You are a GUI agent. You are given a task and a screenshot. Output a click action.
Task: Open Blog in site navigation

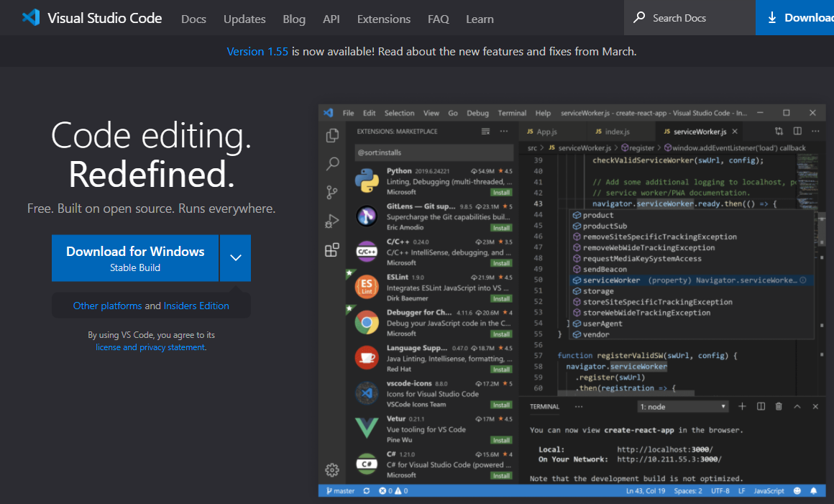[294, 19]
